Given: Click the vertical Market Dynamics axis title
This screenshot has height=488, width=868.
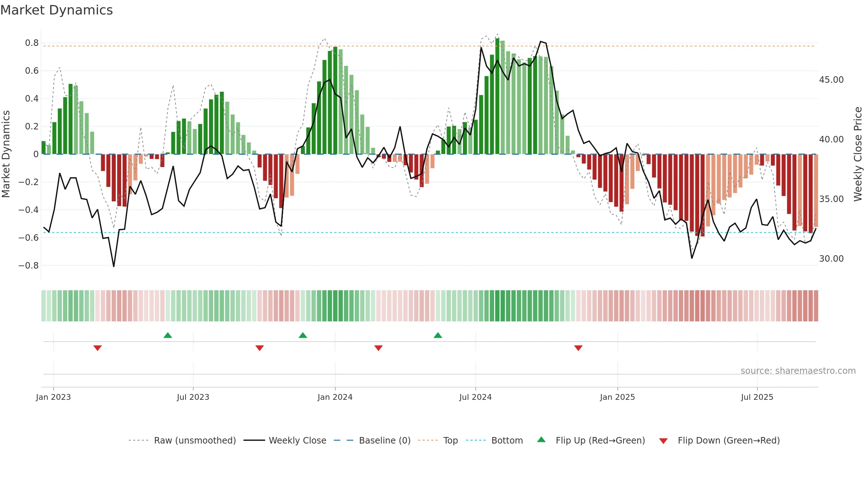Looking at the screenshot, I should [x=6, y=154].
